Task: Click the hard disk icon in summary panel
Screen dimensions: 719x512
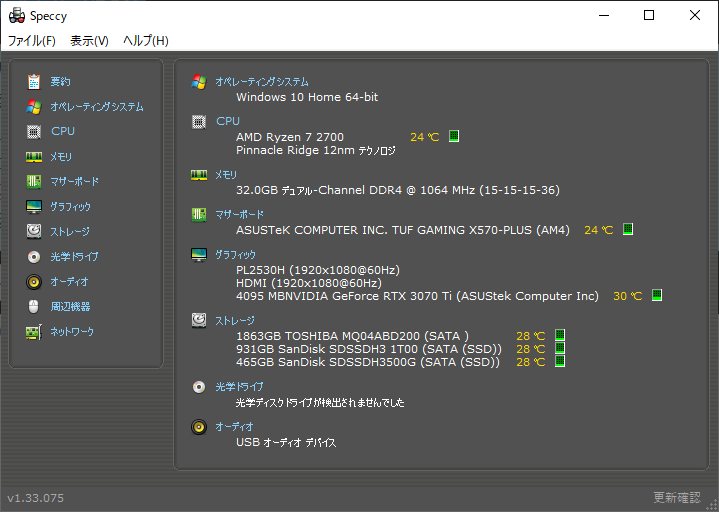Action: pyautogui.click(x=199, y=320)
